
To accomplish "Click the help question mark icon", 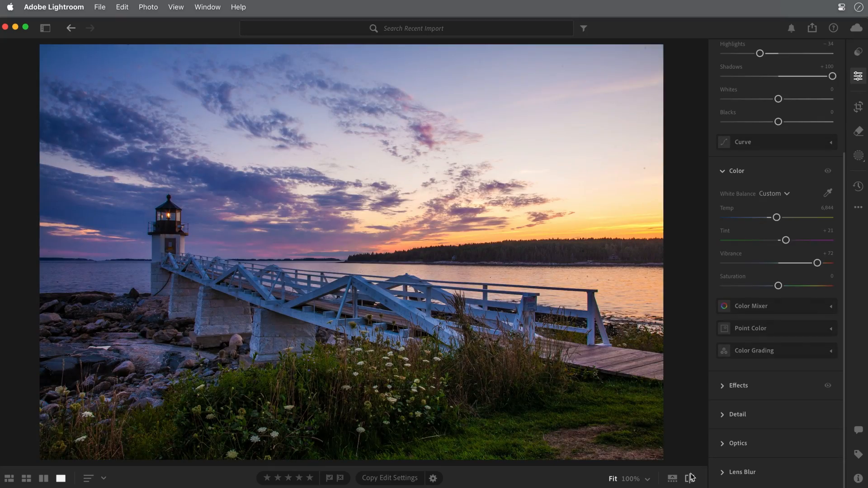I will [833, 28].
